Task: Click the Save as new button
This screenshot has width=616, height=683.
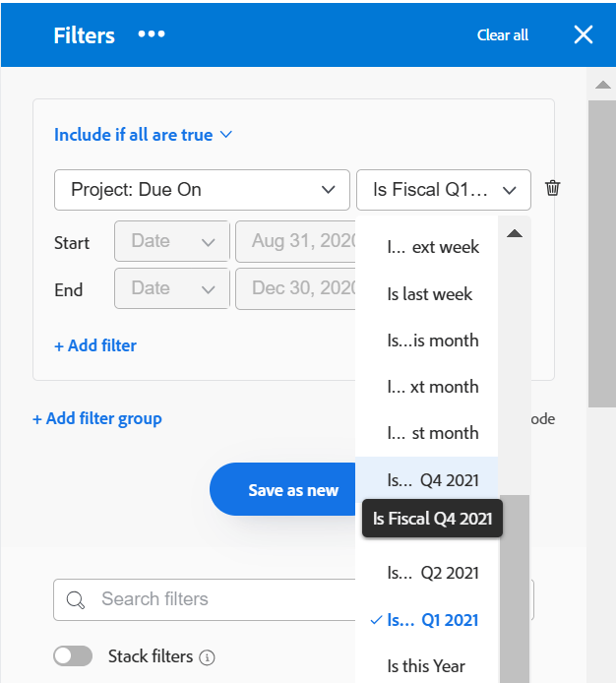Action: (293, 489)
